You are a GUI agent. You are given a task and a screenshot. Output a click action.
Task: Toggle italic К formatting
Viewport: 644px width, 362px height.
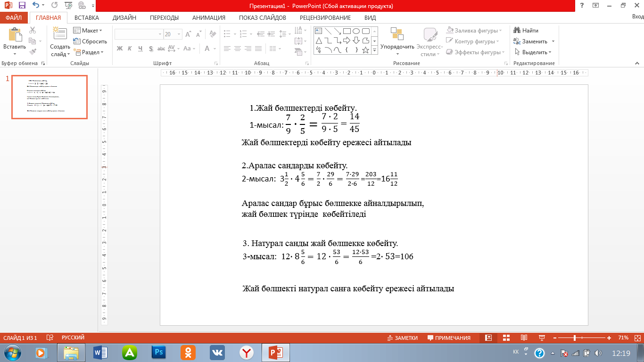tap(130, 49)
